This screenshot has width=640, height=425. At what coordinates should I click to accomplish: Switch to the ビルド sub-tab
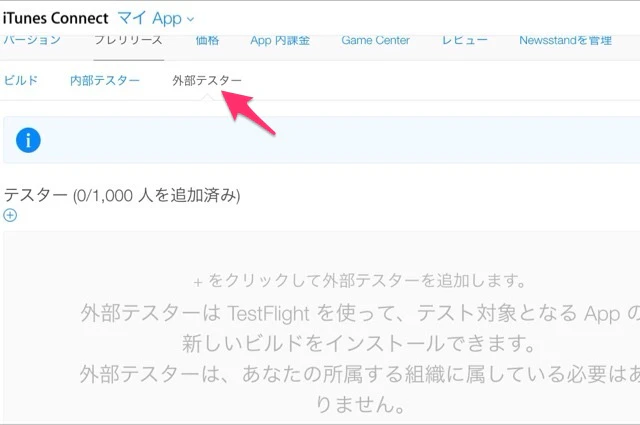coord(20,80)
